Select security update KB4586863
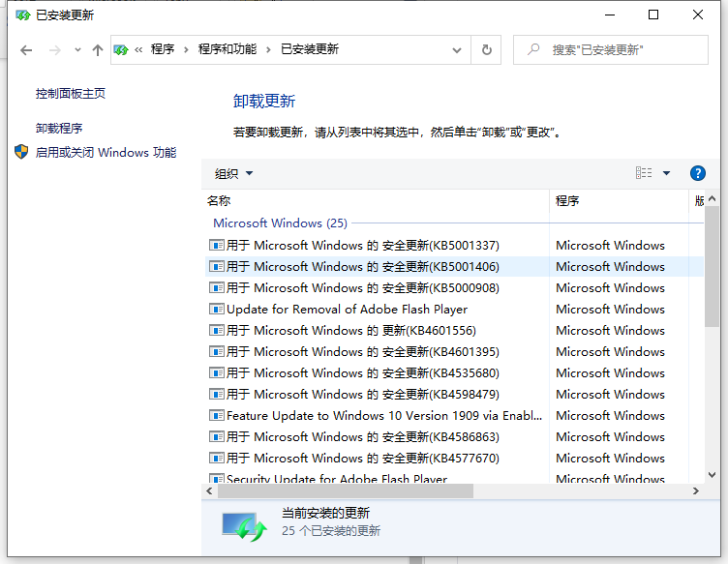728x564 pixels. click(454, 437)
